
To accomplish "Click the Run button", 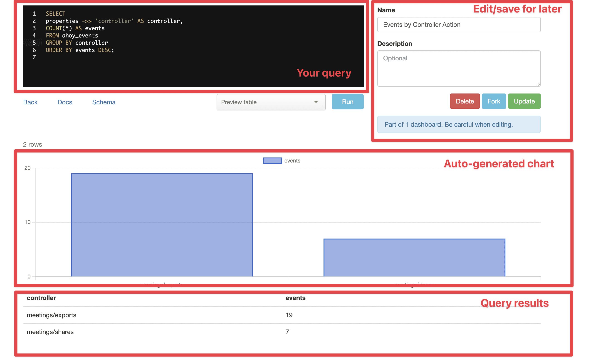I will coord(348,101).
